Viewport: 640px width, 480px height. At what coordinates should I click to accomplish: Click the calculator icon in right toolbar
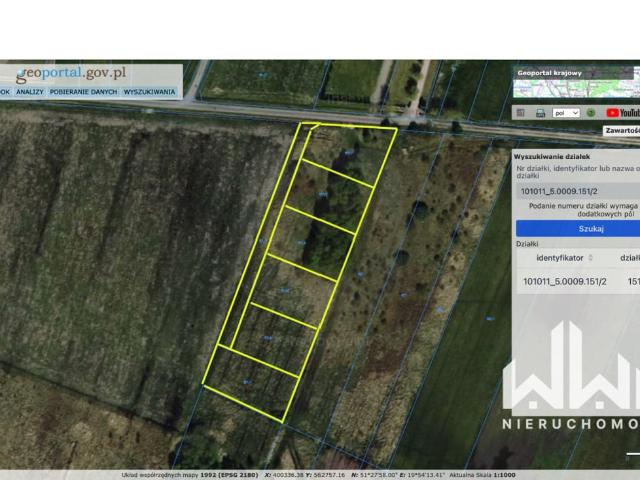522,113
